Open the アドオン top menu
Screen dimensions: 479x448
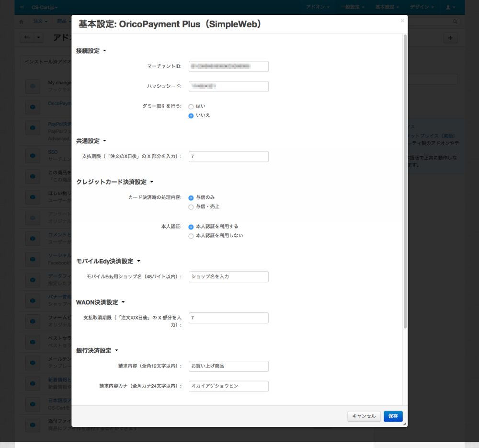pos(318,7)
